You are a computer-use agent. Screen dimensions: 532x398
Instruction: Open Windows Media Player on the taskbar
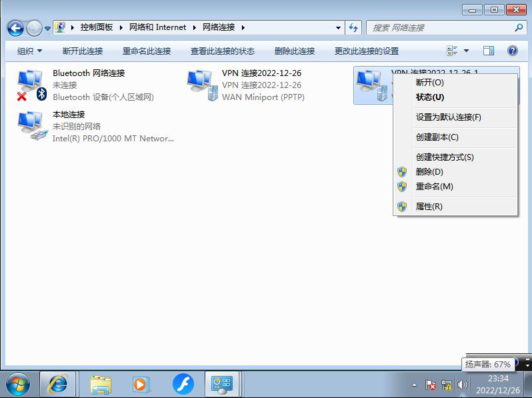pos(140,385)
